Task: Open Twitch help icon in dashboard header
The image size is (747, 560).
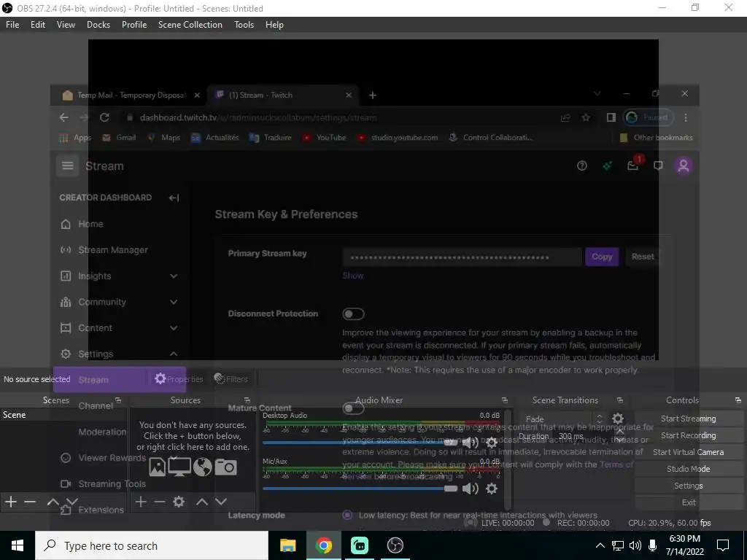Action: tap(581, 166)
